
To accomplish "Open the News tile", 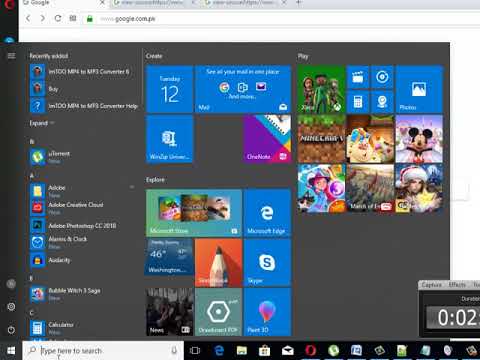I will pos(169,312).
